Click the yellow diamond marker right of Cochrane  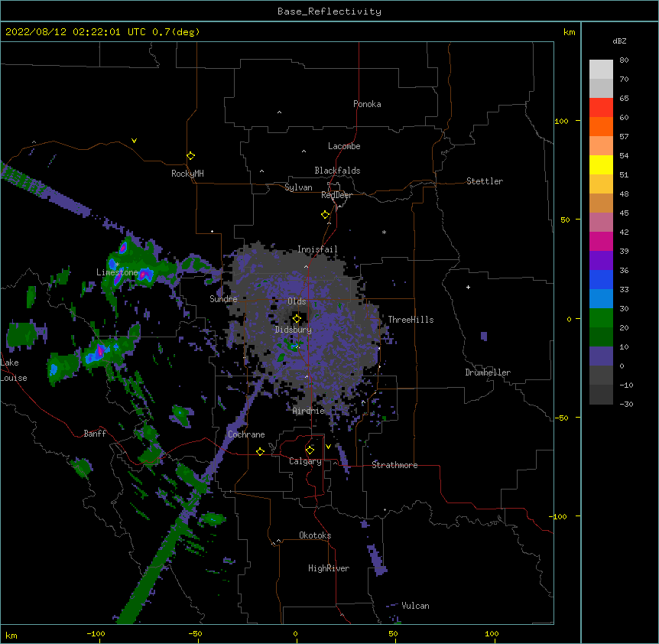click(x=260, y=451)
